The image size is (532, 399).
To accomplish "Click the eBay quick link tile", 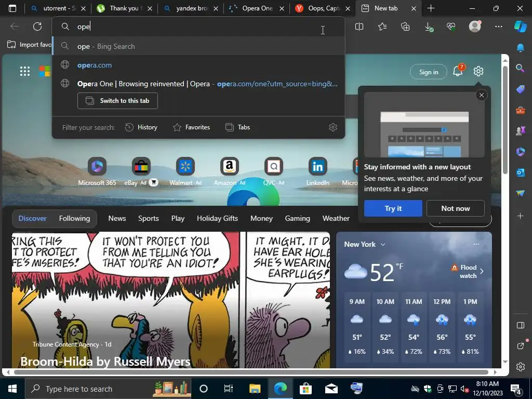I will click(x=141, y=172).
